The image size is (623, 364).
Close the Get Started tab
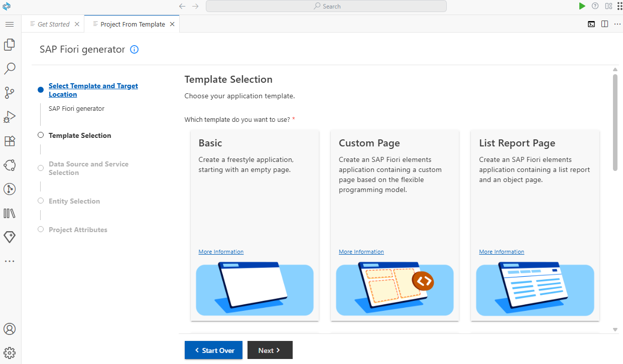coord(77,24)
